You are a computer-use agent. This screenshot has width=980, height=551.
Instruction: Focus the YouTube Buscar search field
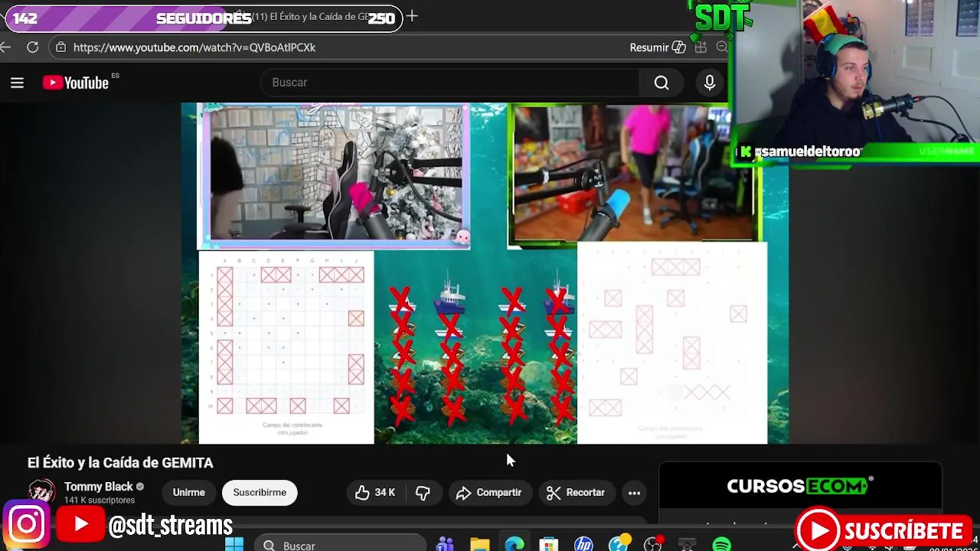click(x=450, y=83)
